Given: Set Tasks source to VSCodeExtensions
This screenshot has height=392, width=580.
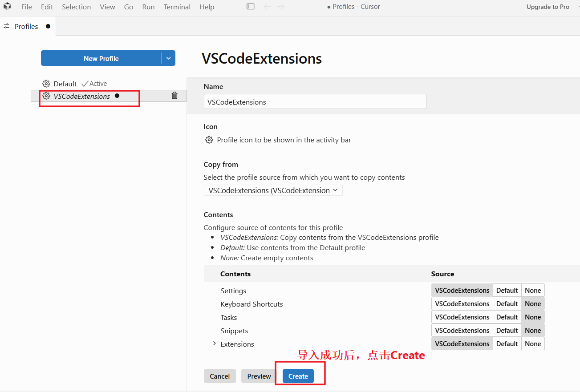Looking at the screenshot, I should pyautogui.click(x=462, y=317).
